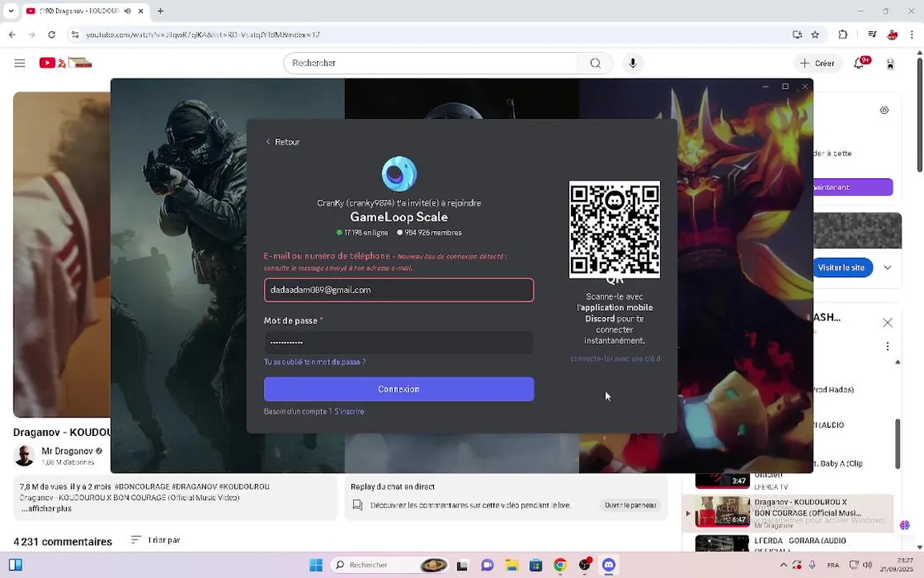Open the widgets panel icon in taskbar corner
This screenshot has width=924, height=578.
tap(15, 565)
